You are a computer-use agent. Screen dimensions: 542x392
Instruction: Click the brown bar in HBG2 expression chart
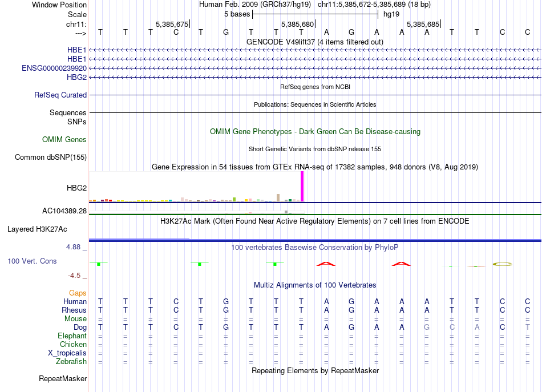click(x=278, y=198)
